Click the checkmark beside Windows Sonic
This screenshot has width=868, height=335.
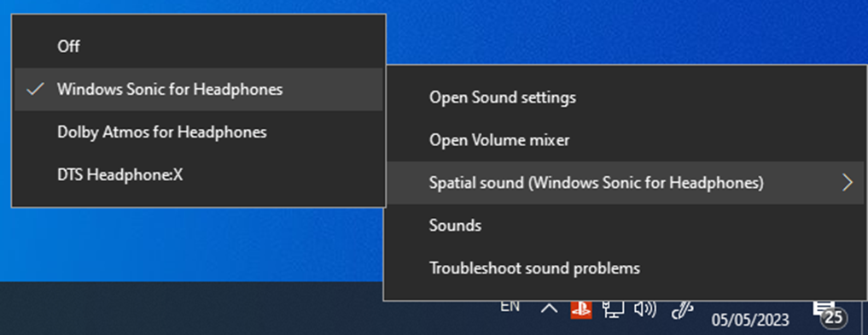36,89
